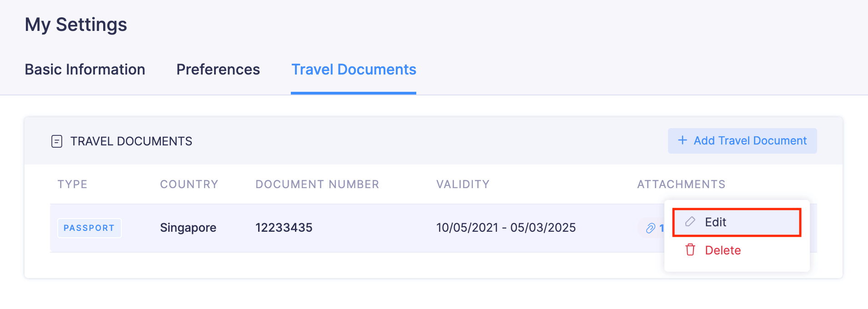Click the red trash icon in the popup menu
868x309 pixels.
tap(690, 250)
